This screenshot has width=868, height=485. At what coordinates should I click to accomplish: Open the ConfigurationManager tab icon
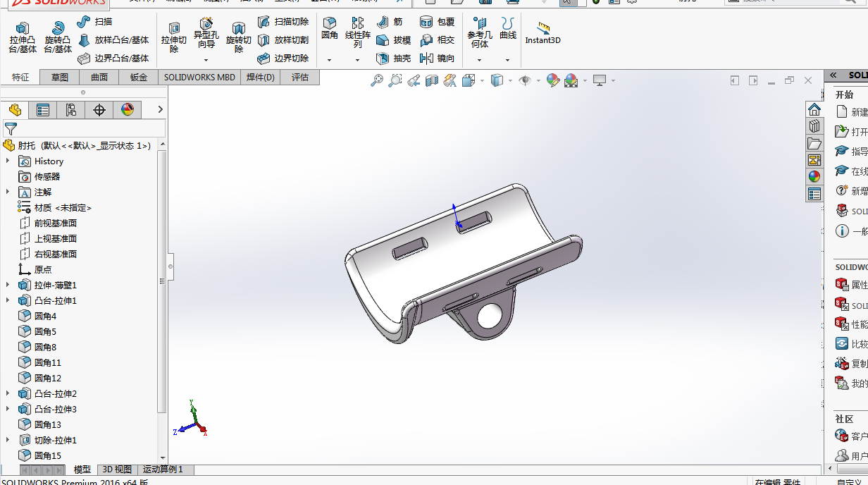click(71, 109)
